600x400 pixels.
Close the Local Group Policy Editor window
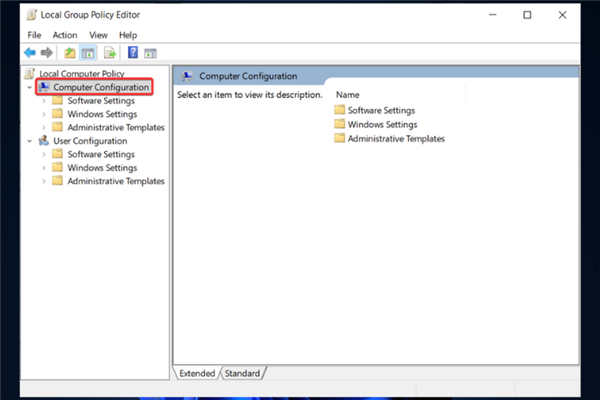tap(562, 15)
